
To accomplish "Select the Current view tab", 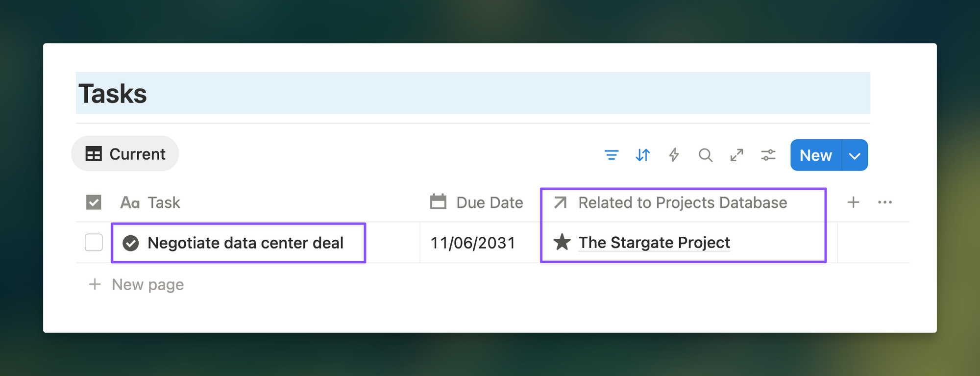I will point(125,154).
